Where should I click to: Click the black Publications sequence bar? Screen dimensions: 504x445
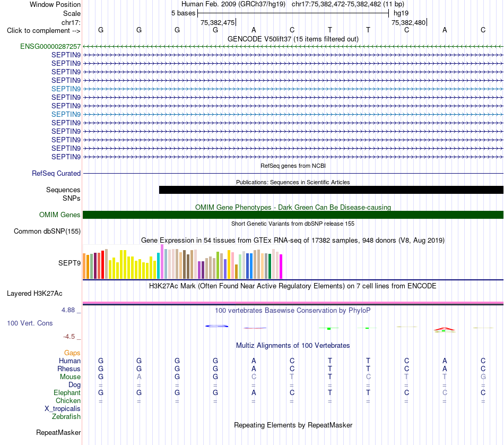[331, 190]
